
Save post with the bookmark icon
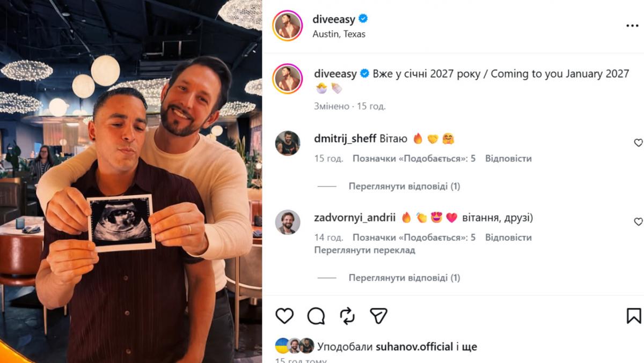634,316
